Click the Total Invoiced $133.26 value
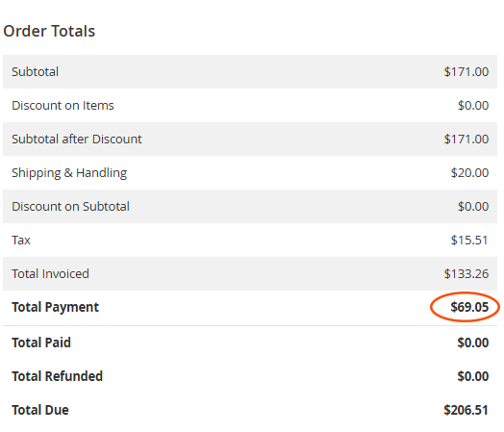504x432 pixels. [x=466, y=274]
